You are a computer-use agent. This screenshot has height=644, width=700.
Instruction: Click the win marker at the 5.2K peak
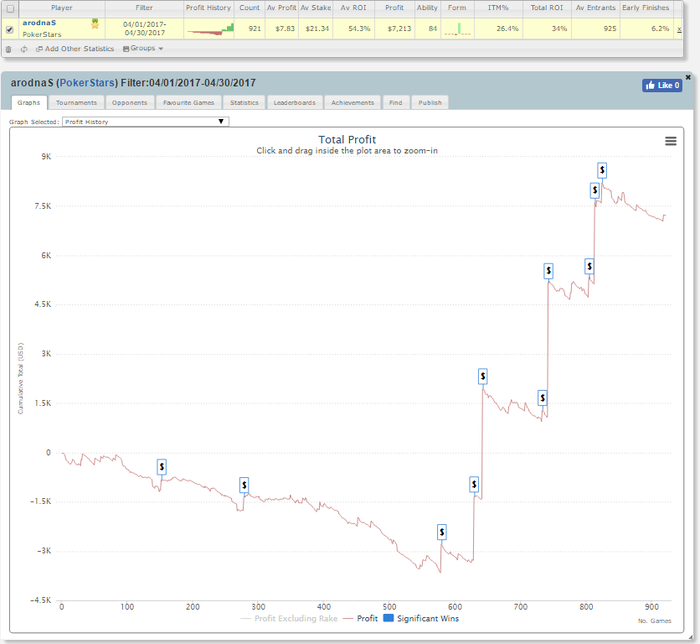[x=549, y=270]
